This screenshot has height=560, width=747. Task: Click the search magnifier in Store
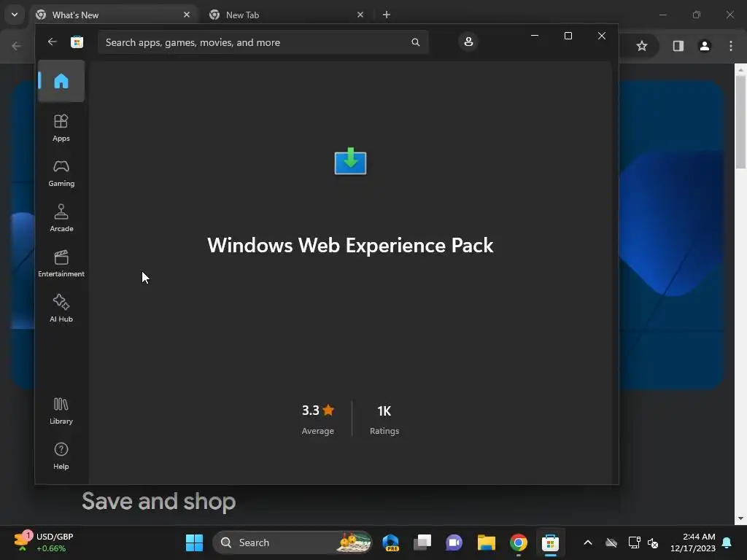[x=415, y=42]
